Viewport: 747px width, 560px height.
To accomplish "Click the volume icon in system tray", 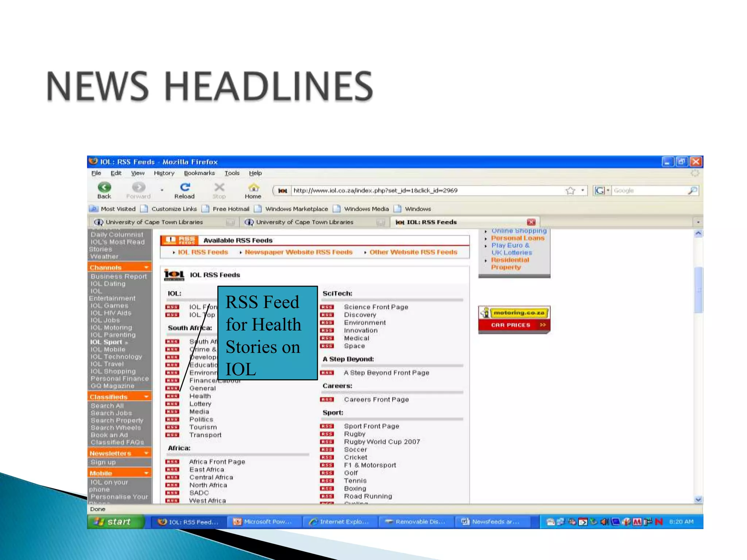I will (x=604, y=522).
